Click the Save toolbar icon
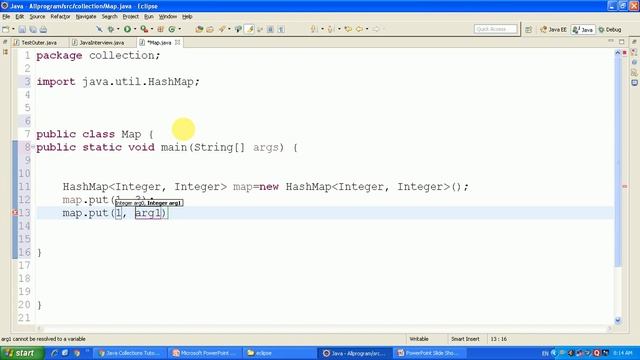The height and width of the screenshot is (360, 640). pos(22,29)
